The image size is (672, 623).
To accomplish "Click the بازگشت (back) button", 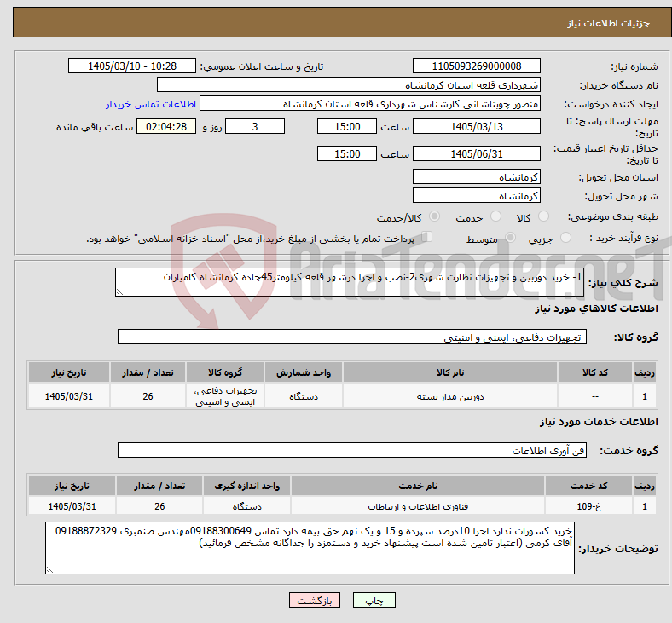I will (x=315, y=600).
